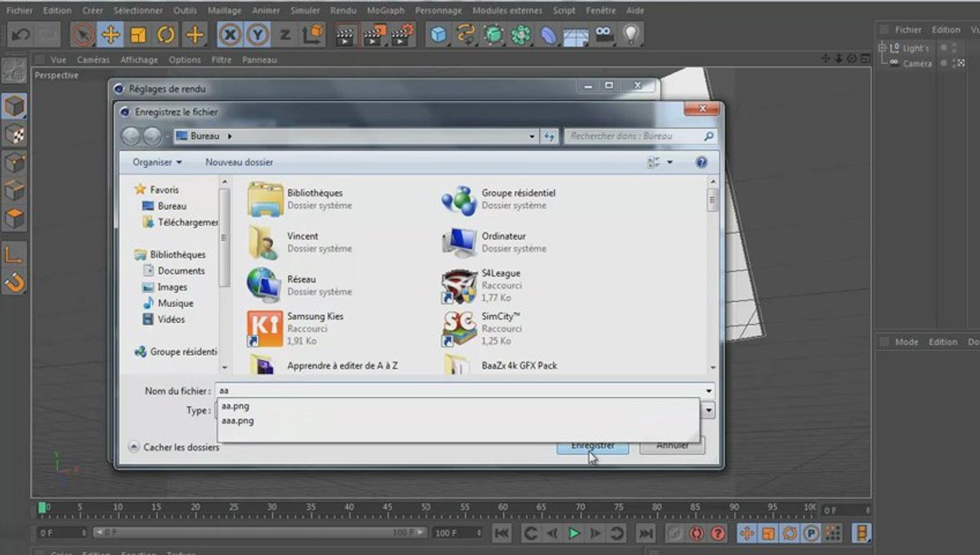The height and width of the screenshot is (555, 980).
Task: Select aaa.png from the autocomplete list
Action: (237, 421)
